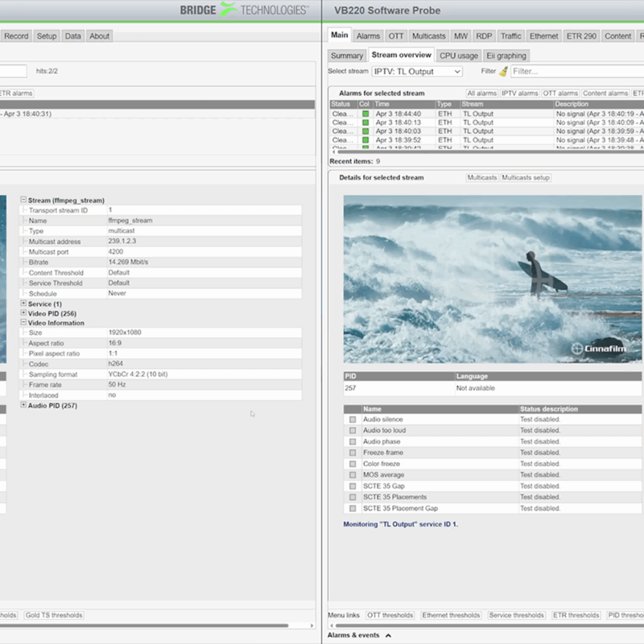
Task: Enable the SCTE 35 Gap test
Action: click(353, 486)
